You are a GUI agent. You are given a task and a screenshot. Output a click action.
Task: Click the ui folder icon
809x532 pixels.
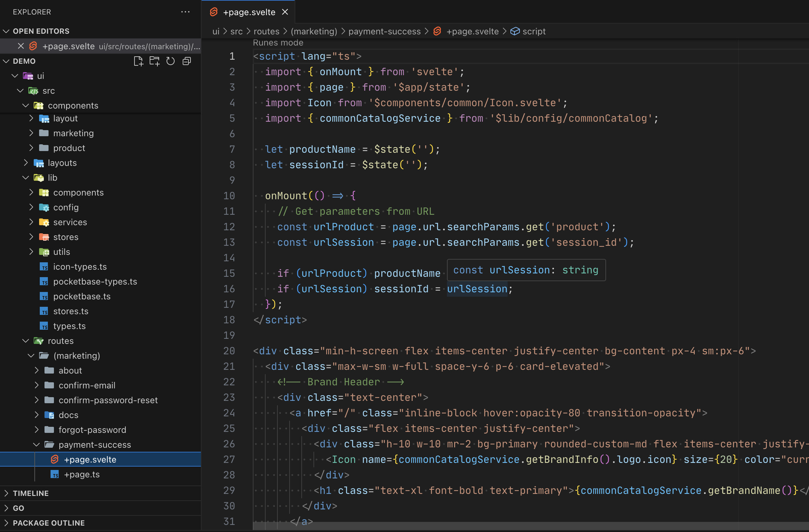[x=28, y=76]
